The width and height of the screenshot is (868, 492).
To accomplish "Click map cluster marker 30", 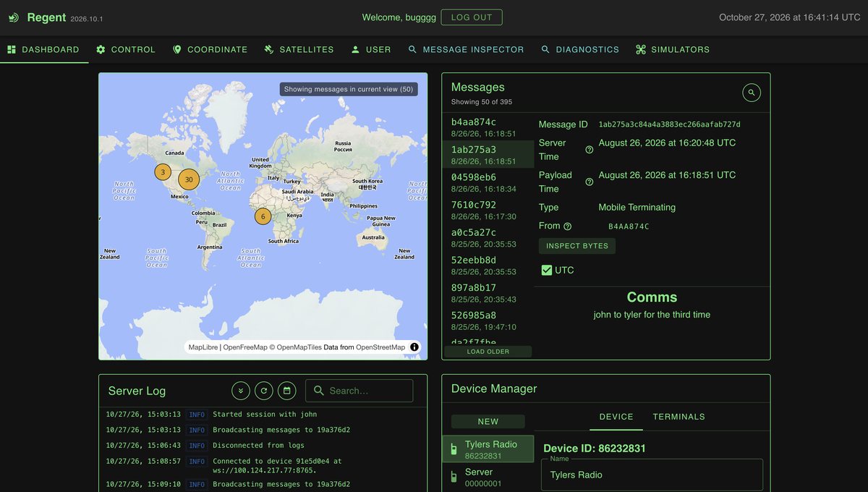I will [189, 179].
